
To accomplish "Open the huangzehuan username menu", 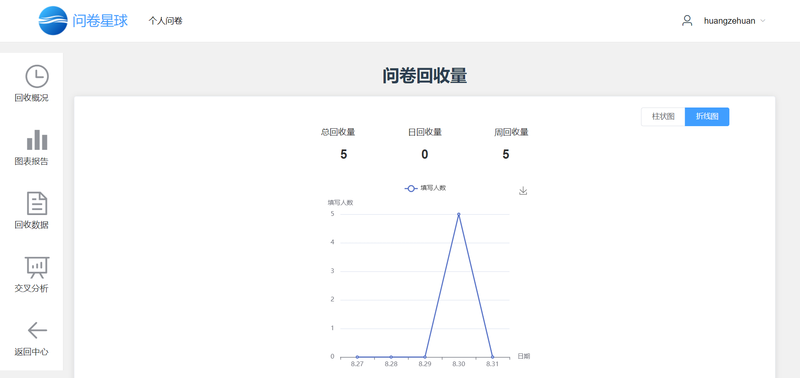I will tap(730, 21).
